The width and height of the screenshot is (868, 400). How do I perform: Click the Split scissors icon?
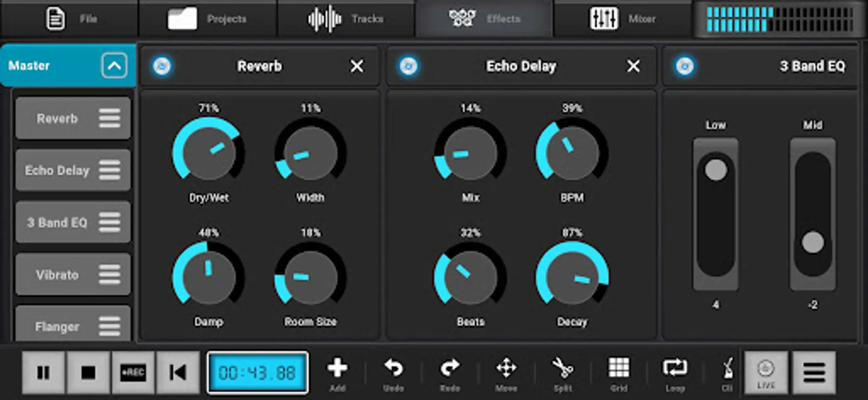click(x=563, y=370)
